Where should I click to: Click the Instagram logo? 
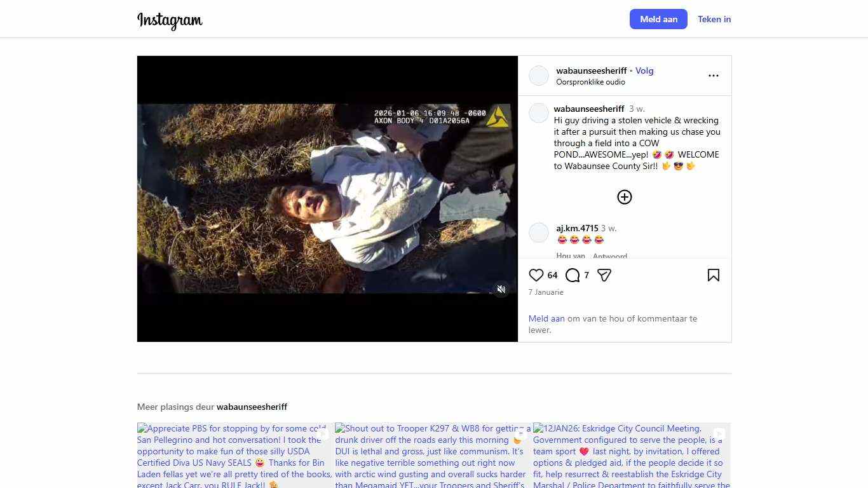(170, 20)
